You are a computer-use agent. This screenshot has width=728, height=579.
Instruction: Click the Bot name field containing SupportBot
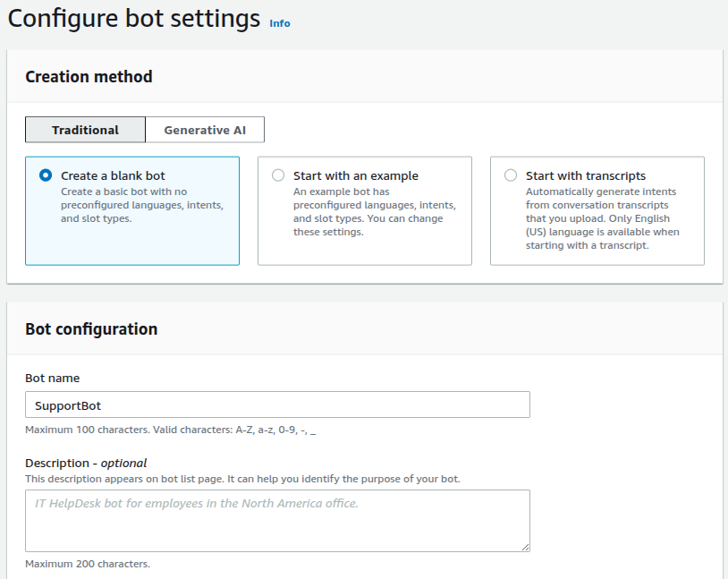tap(277, 404)
